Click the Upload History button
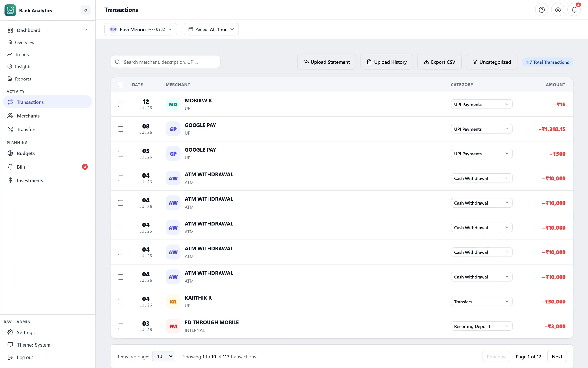Viewport: 588px width, 368px height. [x=387, y=62]
